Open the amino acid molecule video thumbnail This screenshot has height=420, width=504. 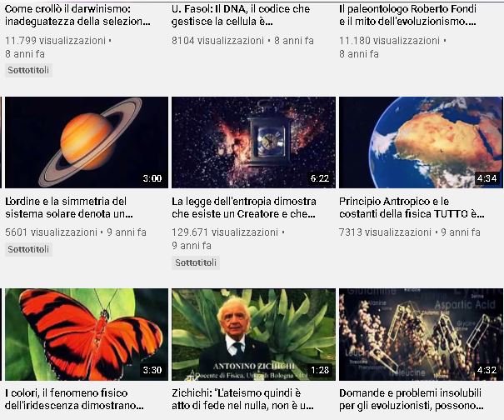pos(421,334)
